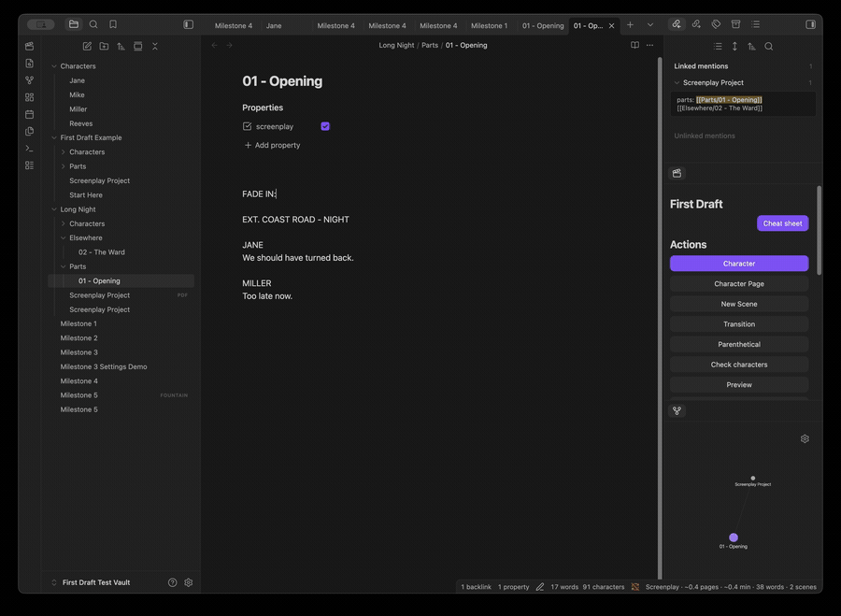Click the Preview action button
Screen dimensions: 841x616
(739, 385)
